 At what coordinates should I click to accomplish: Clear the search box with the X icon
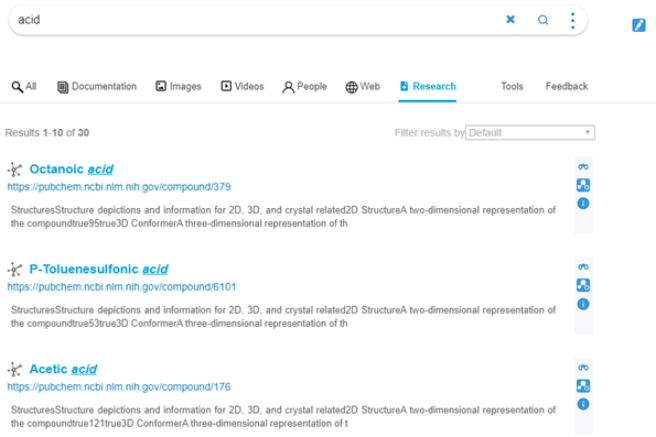pos(510,19)
